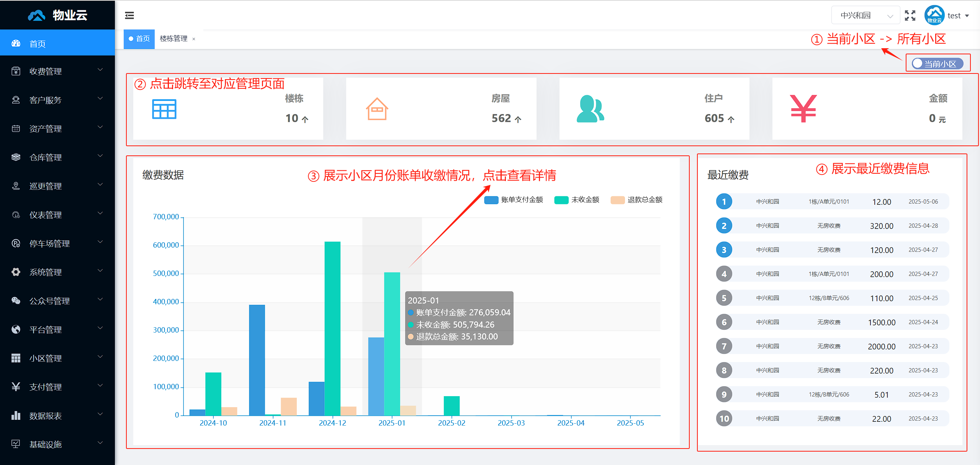Click the blue building table icon in 楼栋 card

164,109
